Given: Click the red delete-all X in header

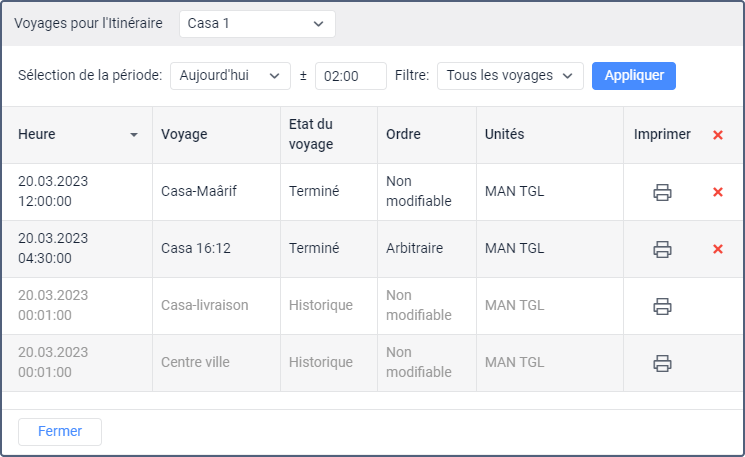Looking at the screenshot, I should click(718, 135).
